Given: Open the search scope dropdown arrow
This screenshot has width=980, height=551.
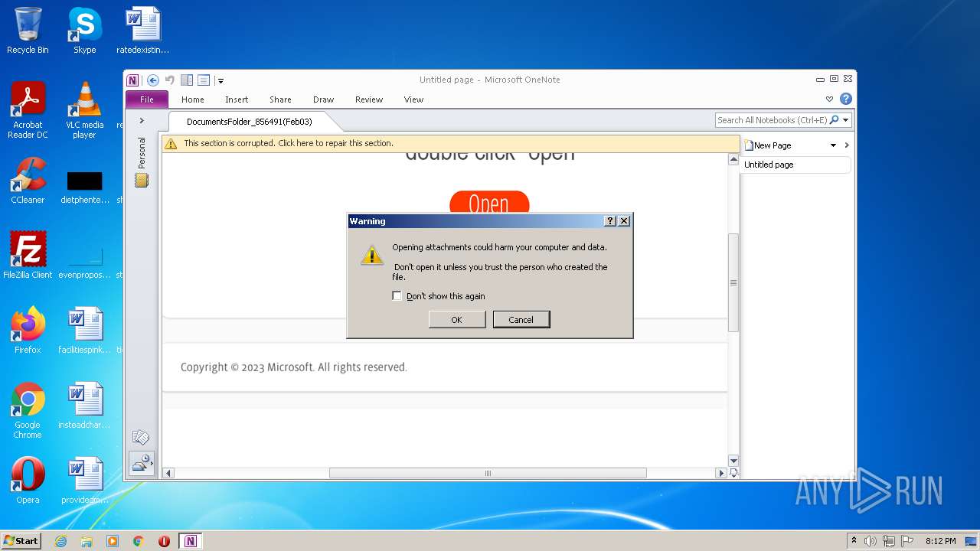Looking at the screenshot, I should [x=846, y=120].
